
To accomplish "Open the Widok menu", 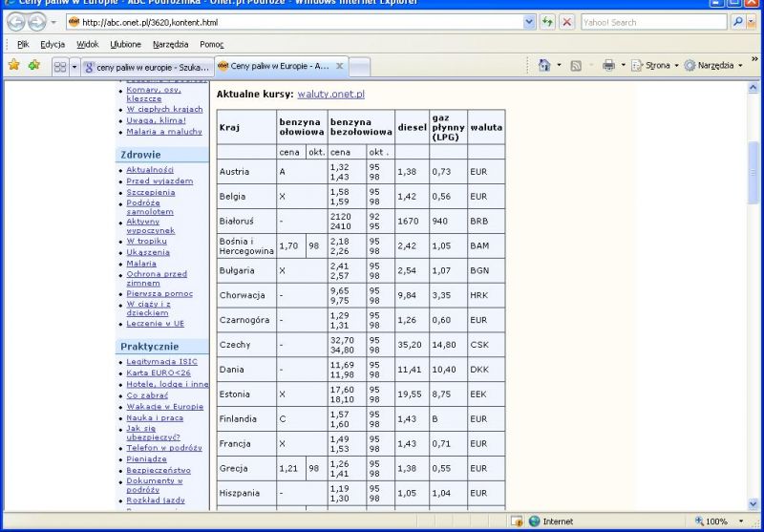I will (x=88, y=44).
